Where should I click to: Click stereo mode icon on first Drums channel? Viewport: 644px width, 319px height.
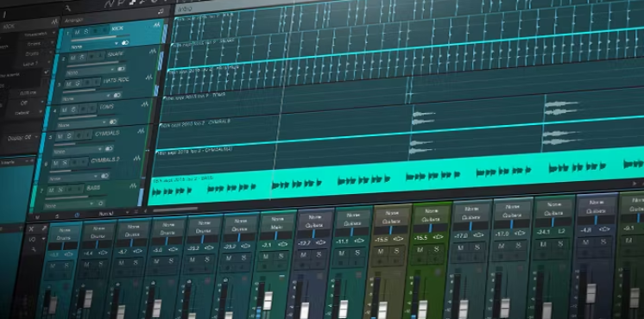tap(68, 254)
